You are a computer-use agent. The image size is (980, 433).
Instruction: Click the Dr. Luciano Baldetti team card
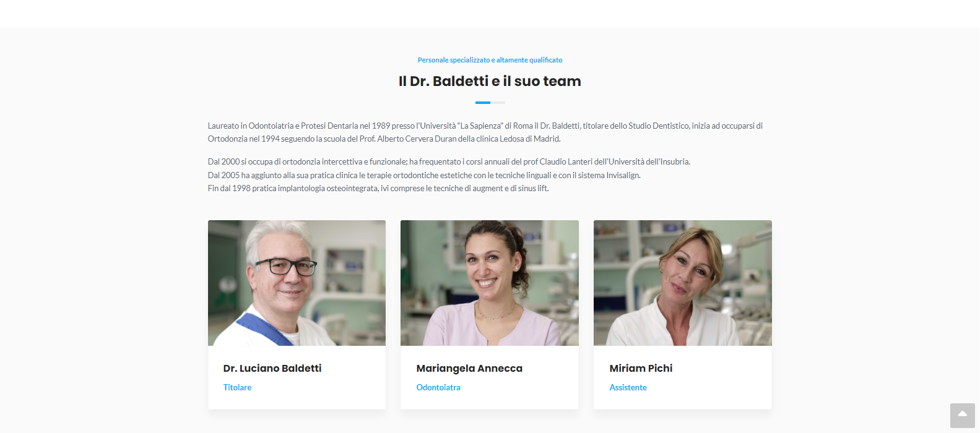[297, 315]
